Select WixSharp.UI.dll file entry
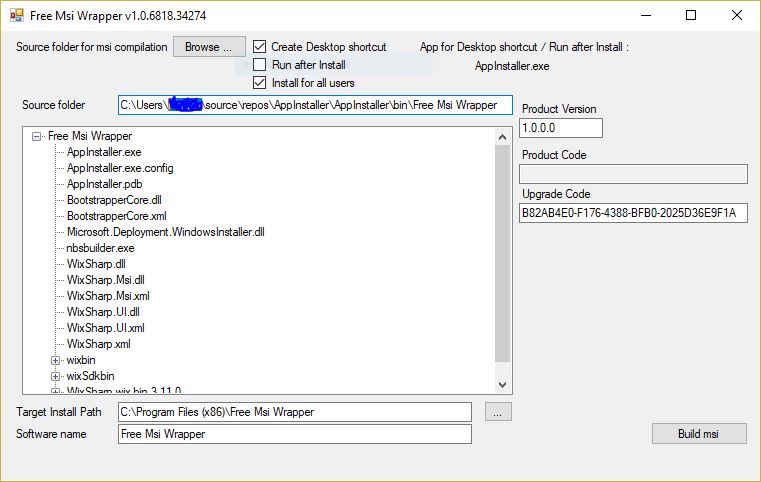 [103, 312]
